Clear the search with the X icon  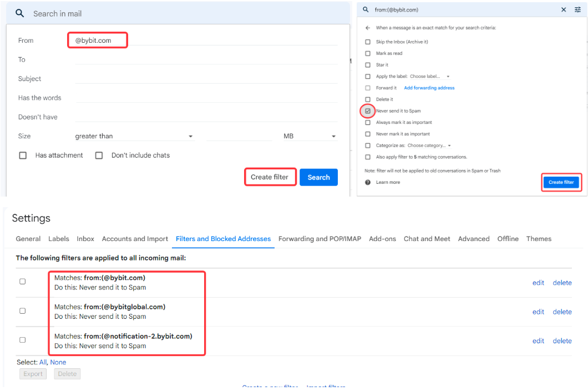pyautogui.click(x=564, y=9)
